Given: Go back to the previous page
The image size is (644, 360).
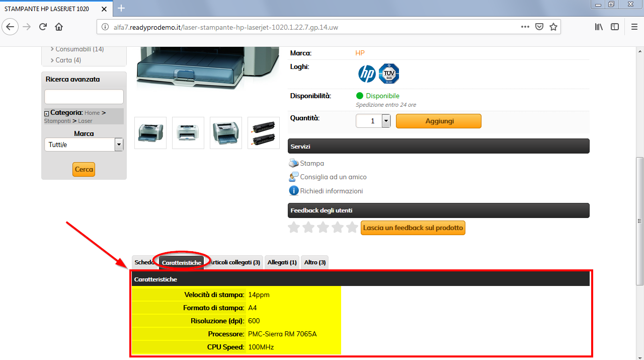Looking at the screenshot, I should (11, 27).
